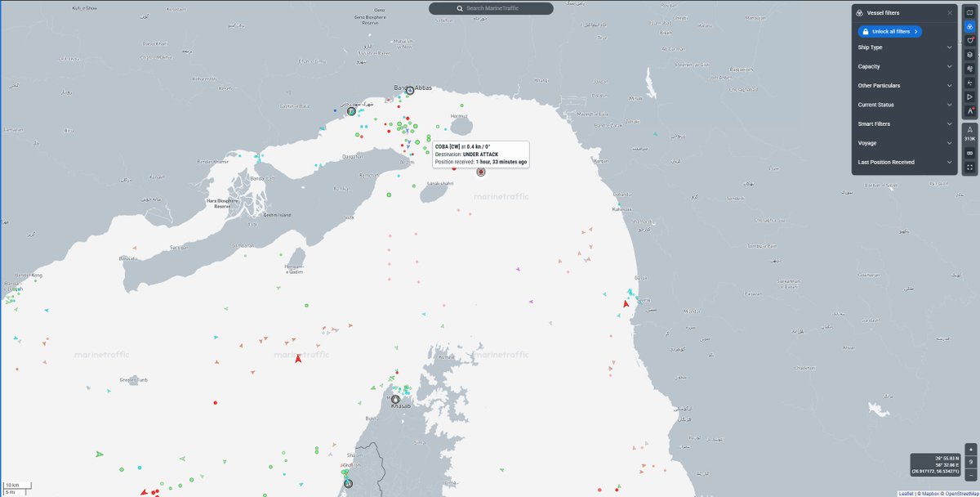Close the Vessel filters panel
Screen dimensions: 980x497
[950, 13]
